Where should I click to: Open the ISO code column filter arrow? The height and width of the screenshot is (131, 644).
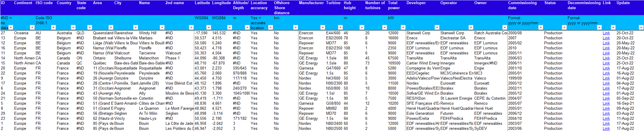tap(54, 28)
